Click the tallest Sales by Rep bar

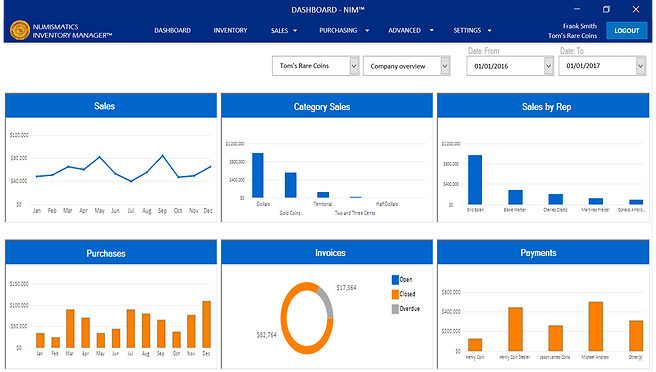[x=475, y=180]
